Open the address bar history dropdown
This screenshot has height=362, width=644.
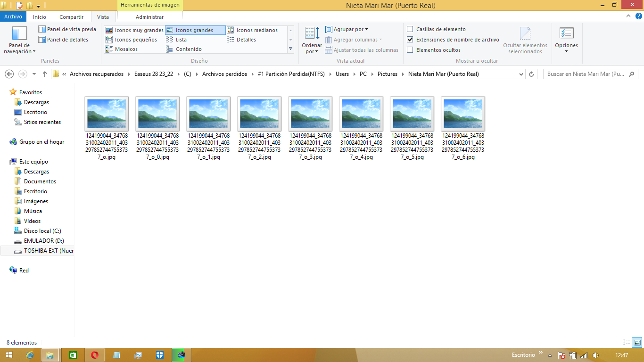pos(521,74)
